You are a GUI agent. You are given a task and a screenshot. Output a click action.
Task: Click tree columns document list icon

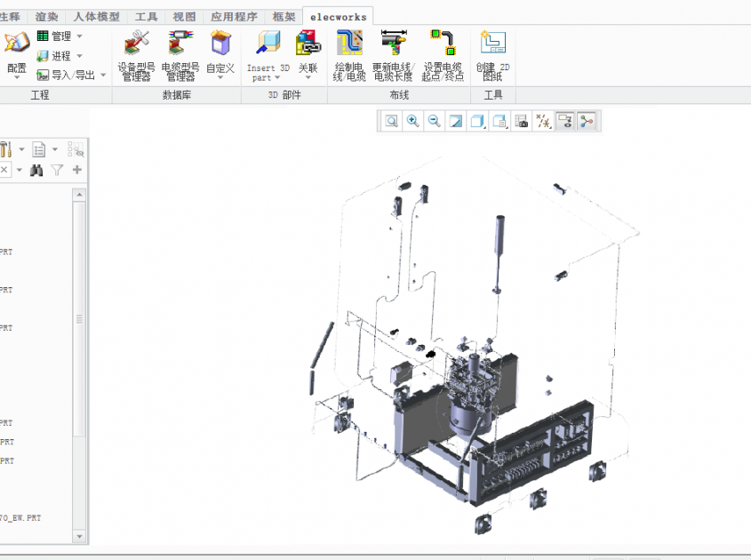tap(39, 149)
